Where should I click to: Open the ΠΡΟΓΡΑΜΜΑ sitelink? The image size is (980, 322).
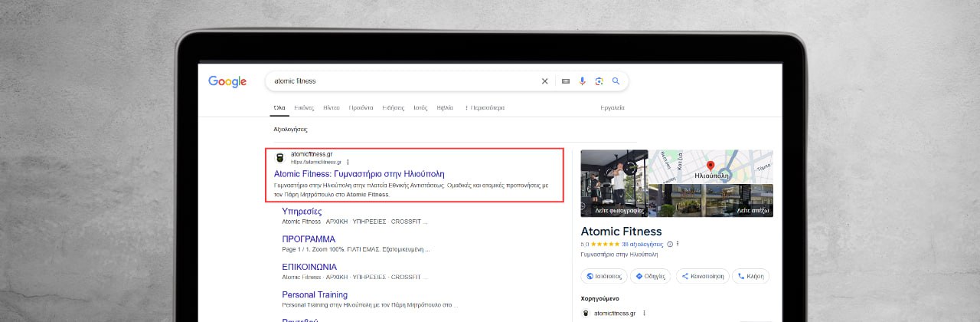tap(309, 239)
